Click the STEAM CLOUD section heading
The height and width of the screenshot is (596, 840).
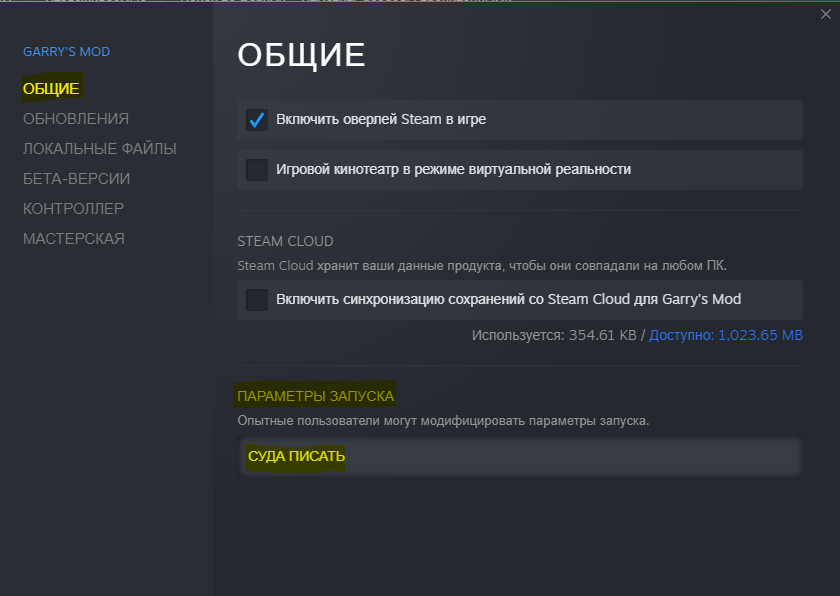(x=285, y=241)
